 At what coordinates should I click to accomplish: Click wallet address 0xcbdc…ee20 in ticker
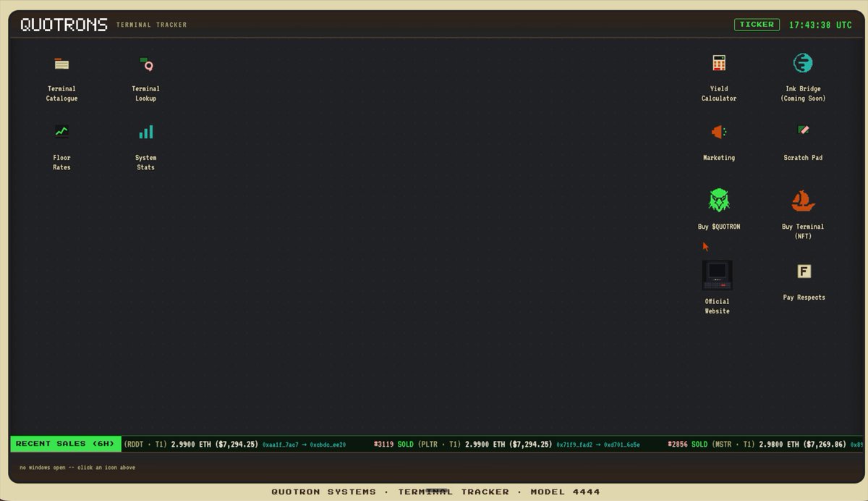[328, 445]
